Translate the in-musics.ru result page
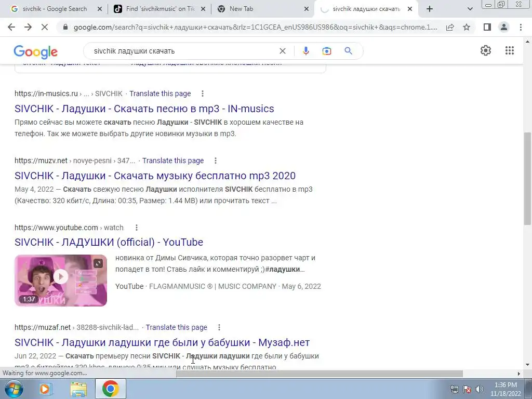Image resolution: width=532 pixels, height=399 pixels. tap(160, 94)
